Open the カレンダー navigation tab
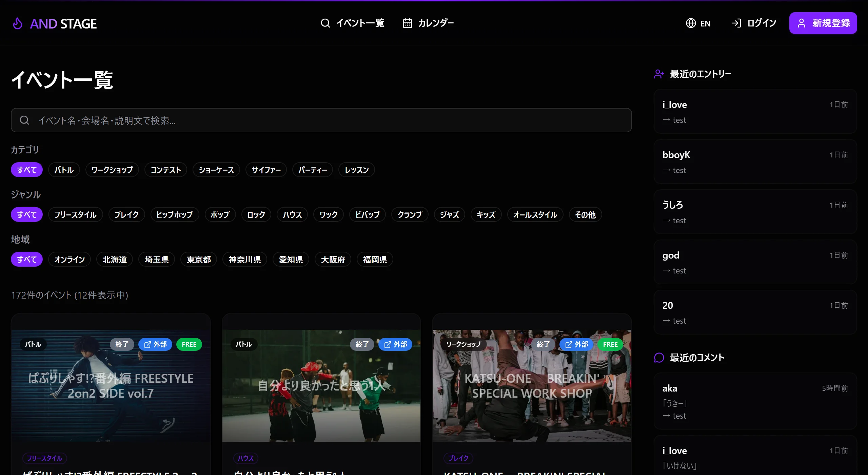The image size is (868, 475). point(436,23)
